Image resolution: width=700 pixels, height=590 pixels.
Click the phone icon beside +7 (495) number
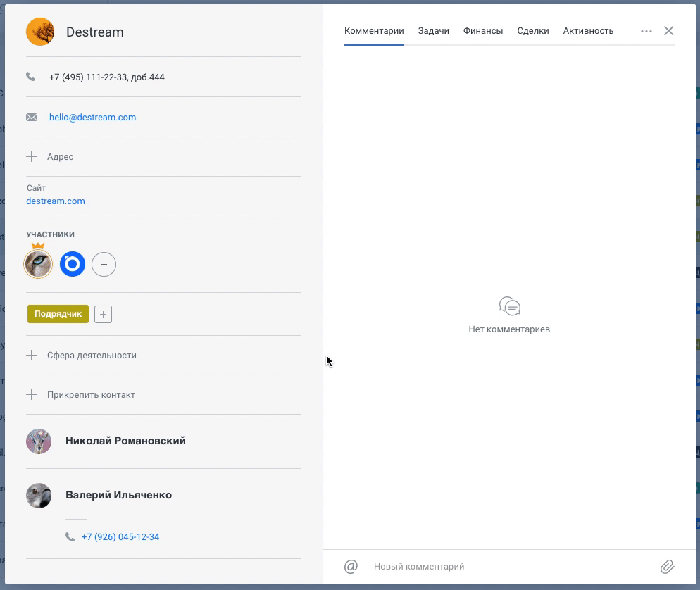coord(31,77)
